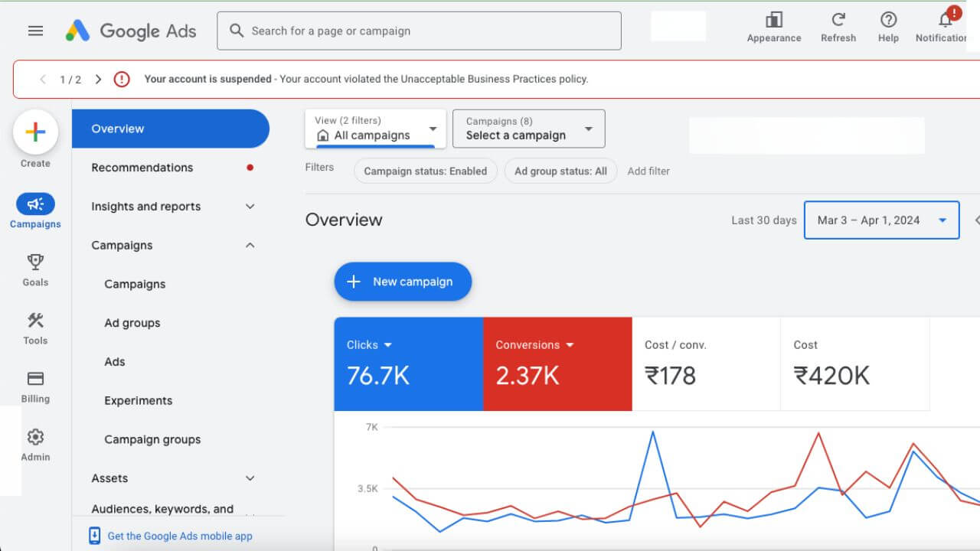Open the All campaigns view dropdown

coord(375,129)
